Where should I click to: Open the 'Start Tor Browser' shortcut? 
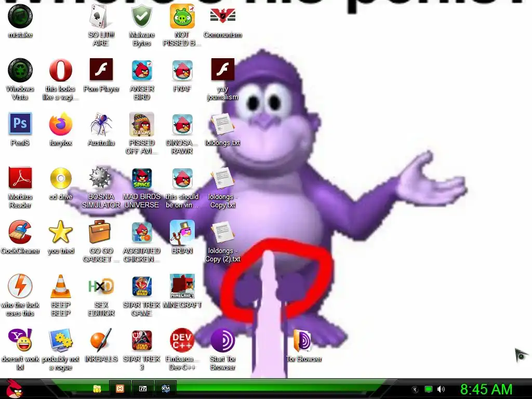(222, 340)
